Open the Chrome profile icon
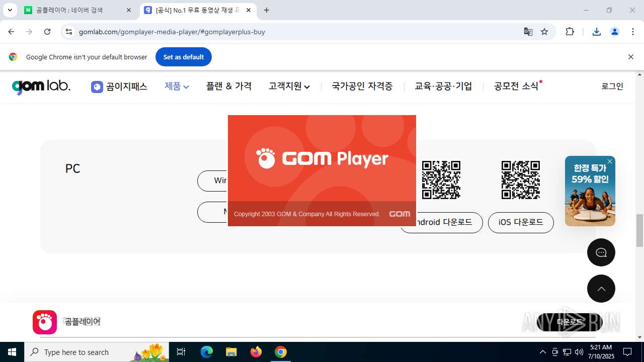644x362 pixels. [x=615, y=32]
